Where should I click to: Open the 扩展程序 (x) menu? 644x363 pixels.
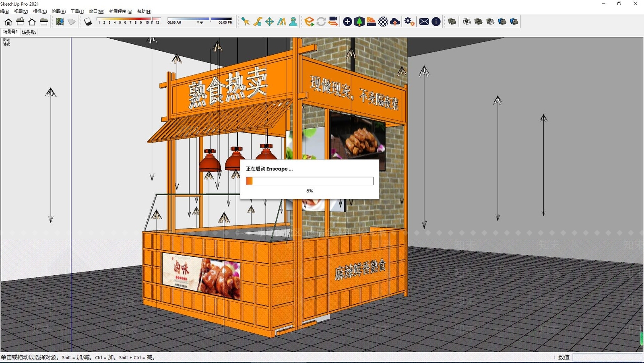pos(120,11)
